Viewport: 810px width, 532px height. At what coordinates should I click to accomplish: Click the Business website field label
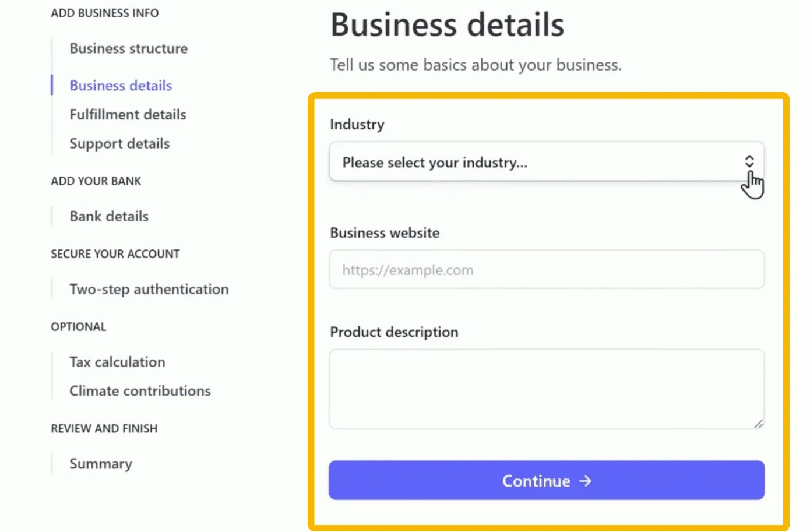coord(385,233)
